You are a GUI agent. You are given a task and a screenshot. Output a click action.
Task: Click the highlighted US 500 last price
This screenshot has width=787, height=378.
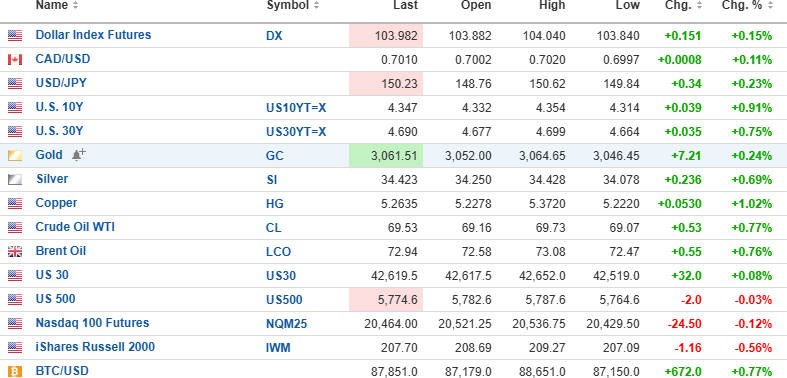386,300
